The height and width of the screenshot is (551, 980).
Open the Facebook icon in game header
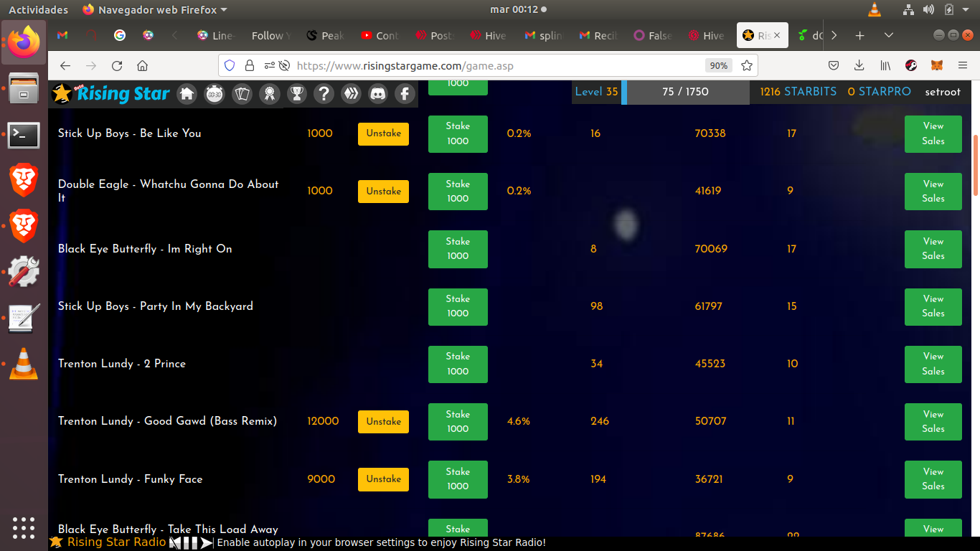(x=405, y=93)
